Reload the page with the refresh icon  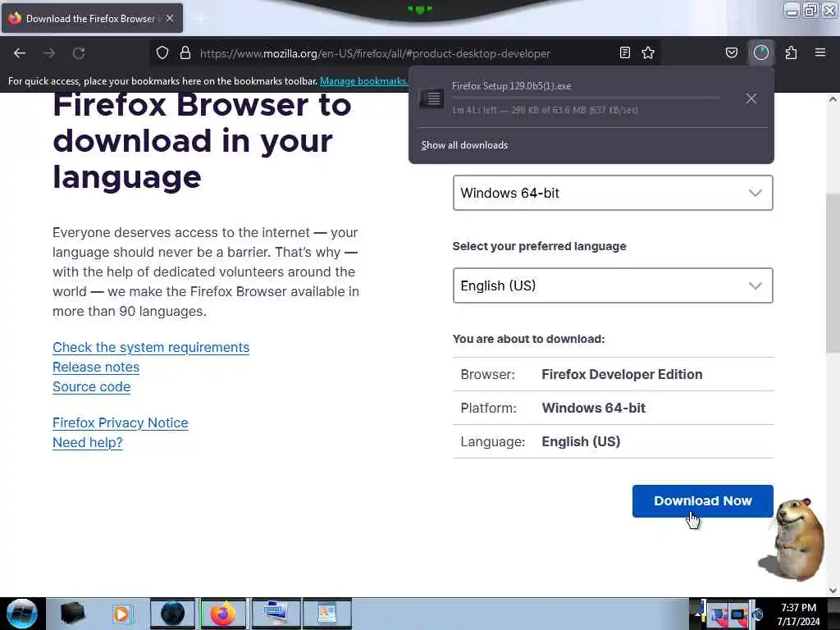(79, 53)
